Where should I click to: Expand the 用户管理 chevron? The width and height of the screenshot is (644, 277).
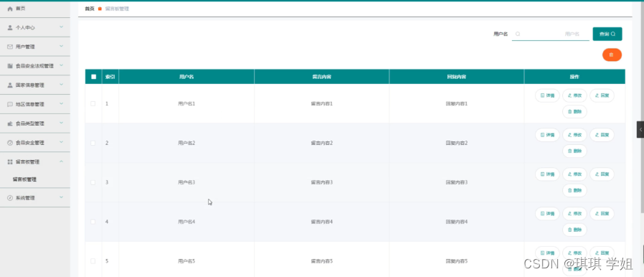click(x=61, y=47)
